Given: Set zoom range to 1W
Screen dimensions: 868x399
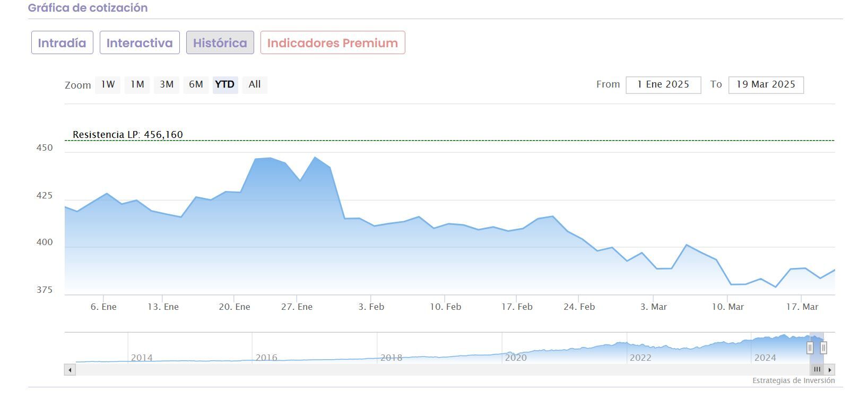Looking at the screenshot, I should pos(108,84).
